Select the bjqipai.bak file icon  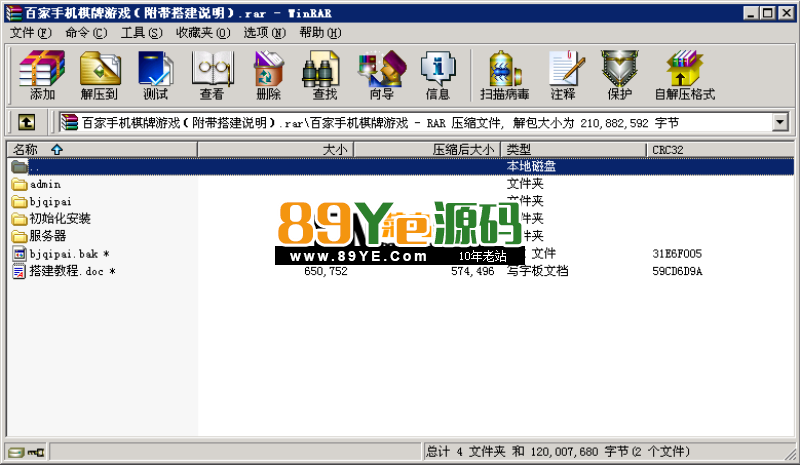[x=19, y=254]
